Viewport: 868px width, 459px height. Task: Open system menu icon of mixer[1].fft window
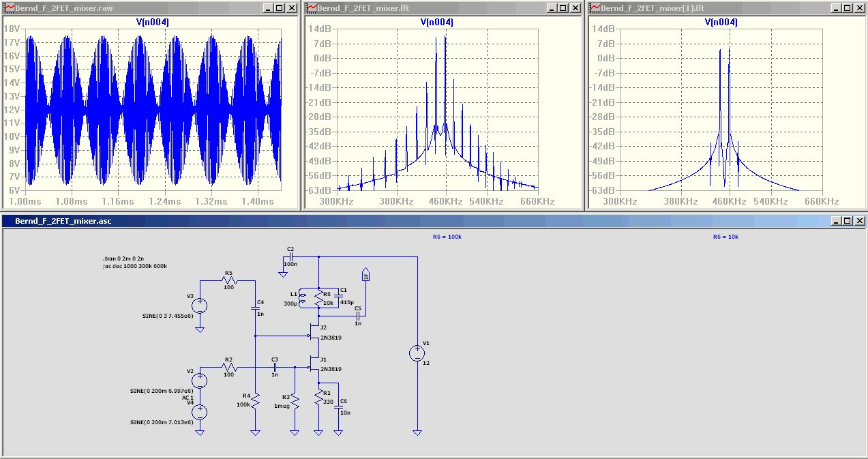[595, 8]
